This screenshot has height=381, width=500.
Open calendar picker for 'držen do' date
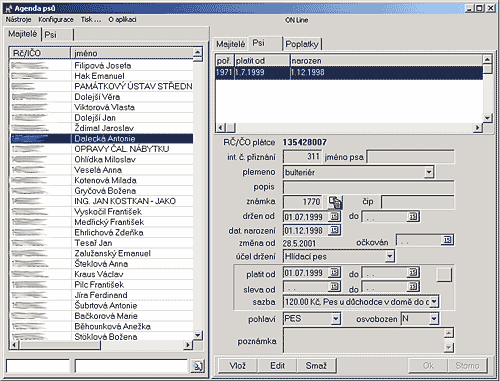413,217
